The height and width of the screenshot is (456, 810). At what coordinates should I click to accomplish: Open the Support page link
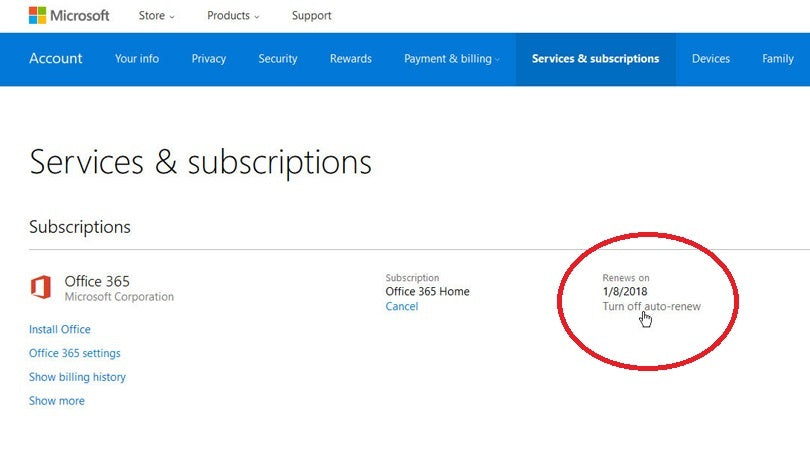[311, 16]
